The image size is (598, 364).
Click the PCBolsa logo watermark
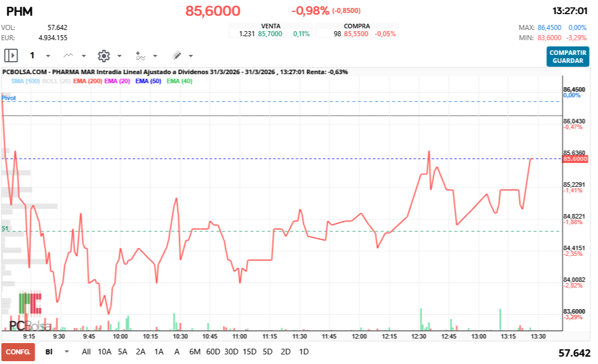[30, 312]
